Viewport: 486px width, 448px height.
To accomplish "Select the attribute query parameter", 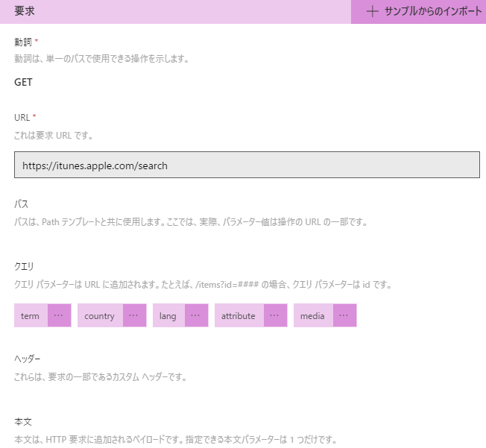I will click(239, 315).
